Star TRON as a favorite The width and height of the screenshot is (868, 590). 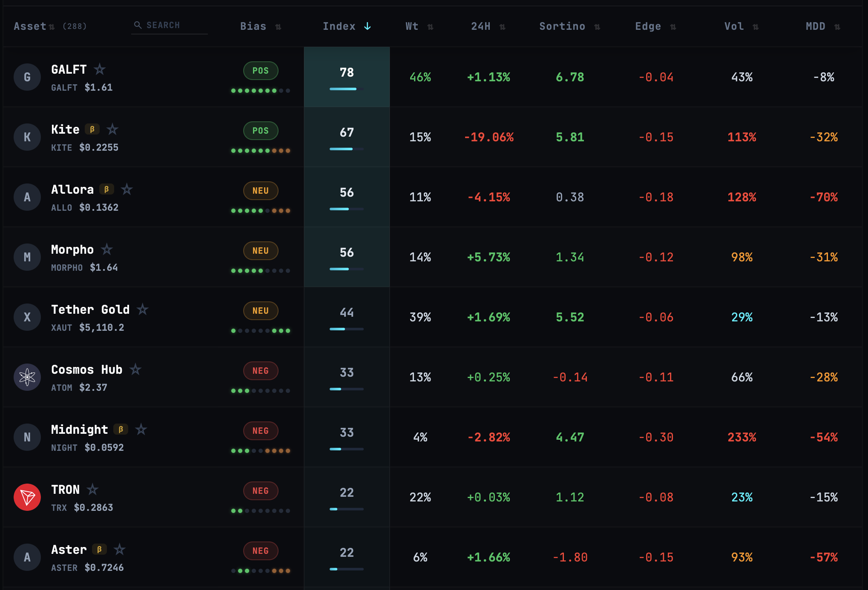point(93,489)
